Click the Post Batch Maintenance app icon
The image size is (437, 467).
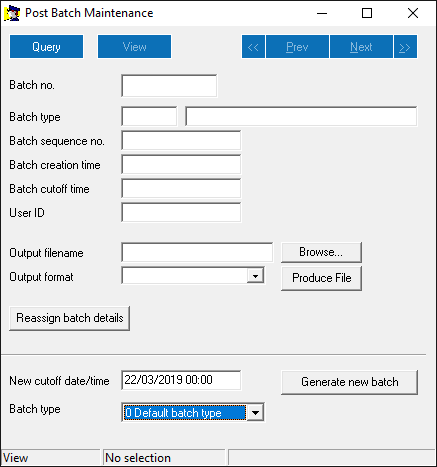click(12, 13)
